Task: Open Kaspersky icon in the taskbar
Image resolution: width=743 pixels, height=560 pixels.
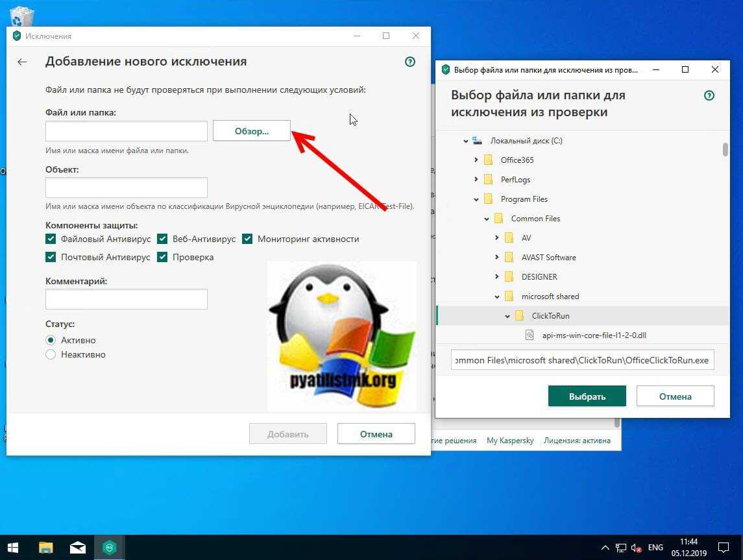Action: (x=108, y=547)
